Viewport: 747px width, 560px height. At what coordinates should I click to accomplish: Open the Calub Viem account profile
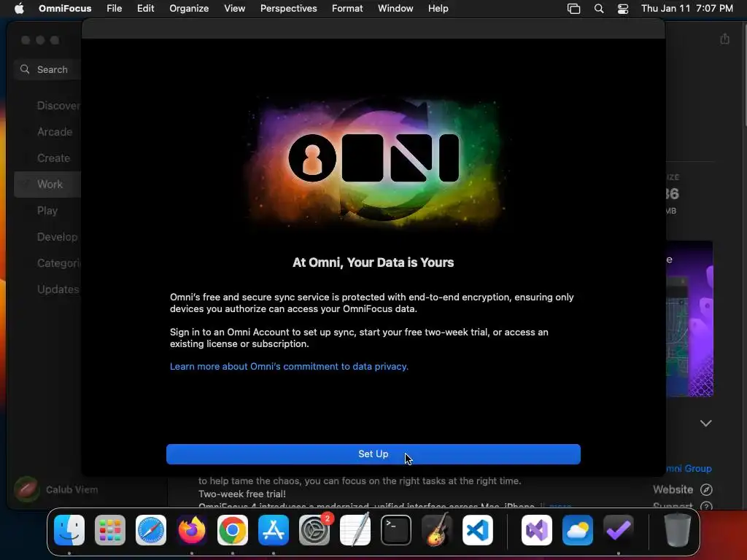click(55, 489)
